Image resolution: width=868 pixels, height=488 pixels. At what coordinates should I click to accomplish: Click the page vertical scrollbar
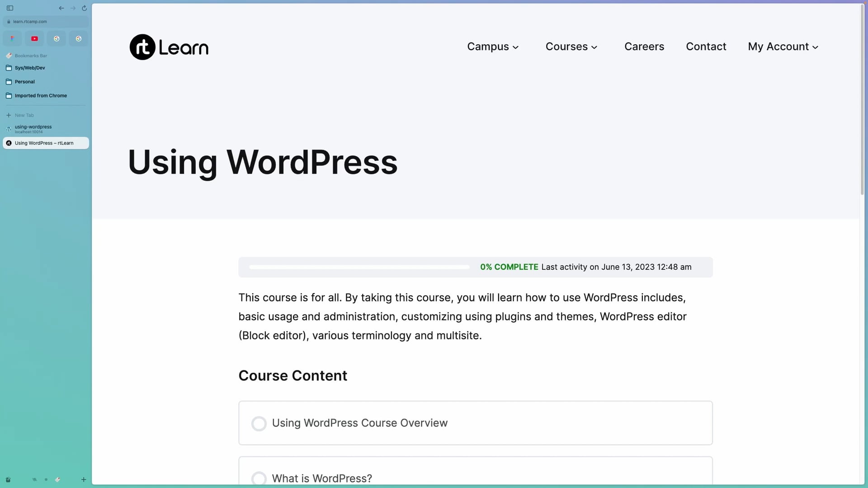tap(862, 99)
